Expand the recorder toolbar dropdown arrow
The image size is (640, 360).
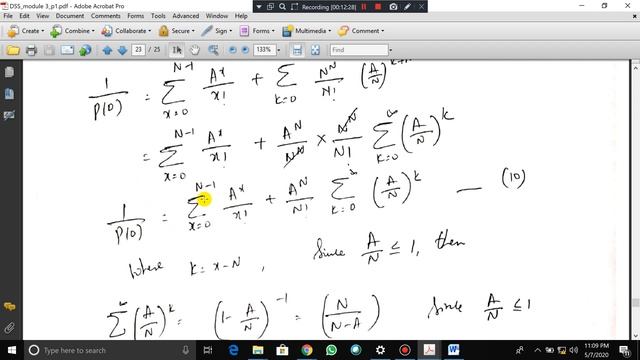[x=259, y=7]
